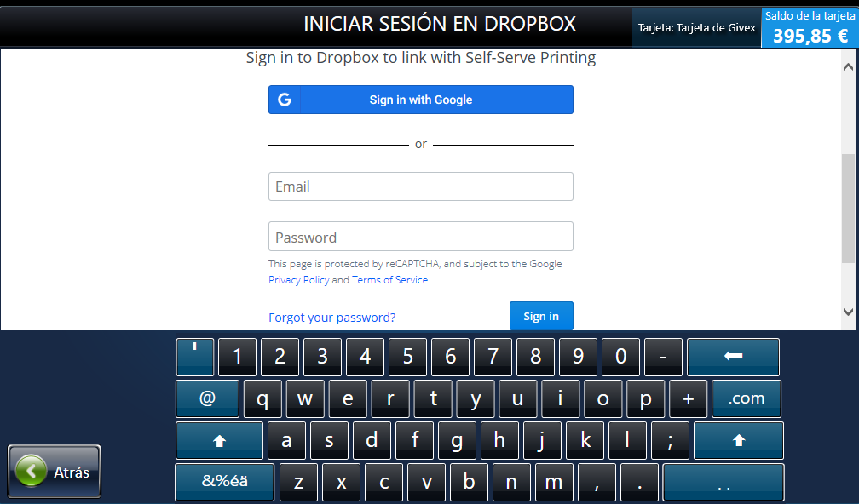Open the Terms of Service link
The image size is (859, 504).
(390, 279)
